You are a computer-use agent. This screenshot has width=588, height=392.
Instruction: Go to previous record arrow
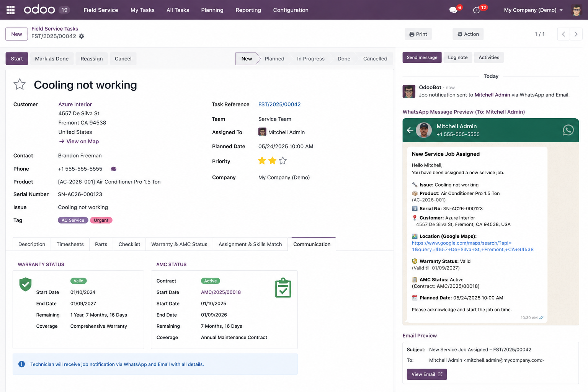coord(563,34)
